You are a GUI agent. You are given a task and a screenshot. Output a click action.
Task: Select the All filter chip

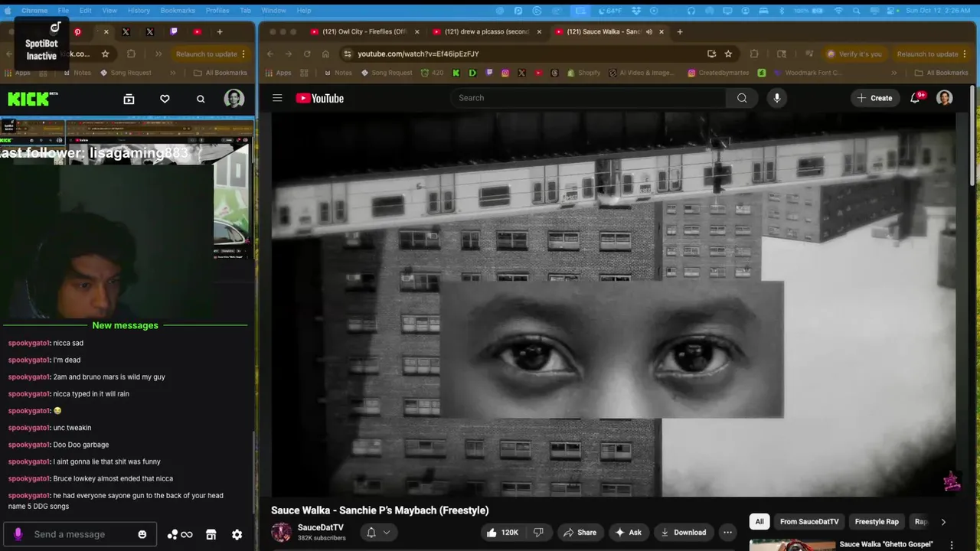coord(759,522)
